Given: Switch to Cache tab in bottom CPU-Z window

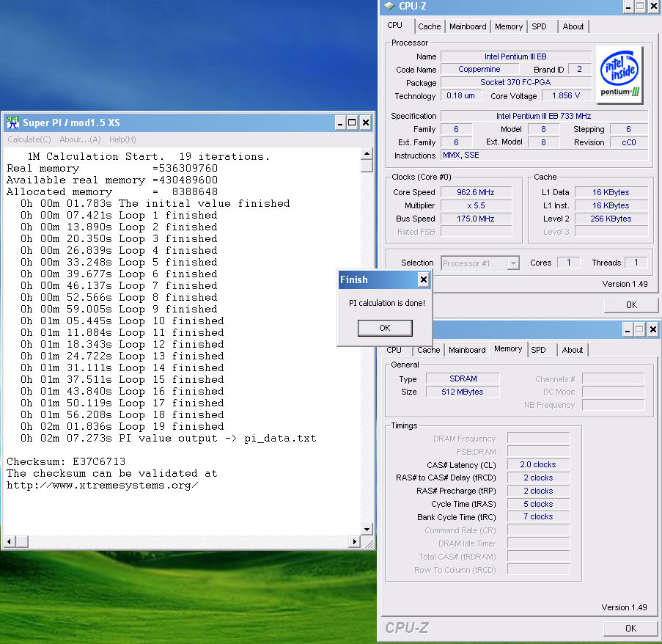Looking at the screenshot, I should tap(429, 350).
